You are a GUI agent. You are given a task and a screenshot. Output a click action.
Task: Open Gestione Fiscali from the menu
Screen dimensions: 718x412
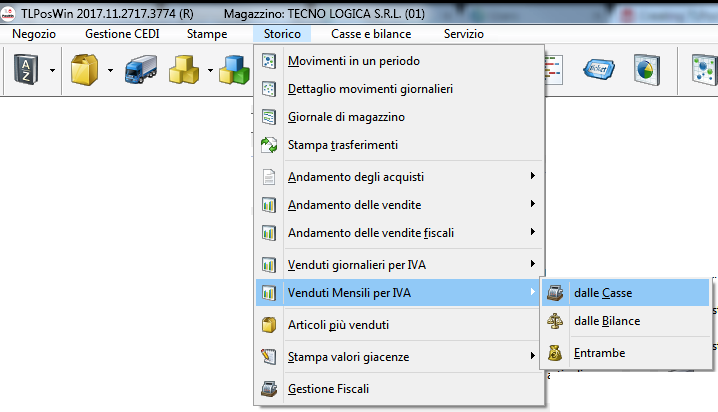[330, 389]
